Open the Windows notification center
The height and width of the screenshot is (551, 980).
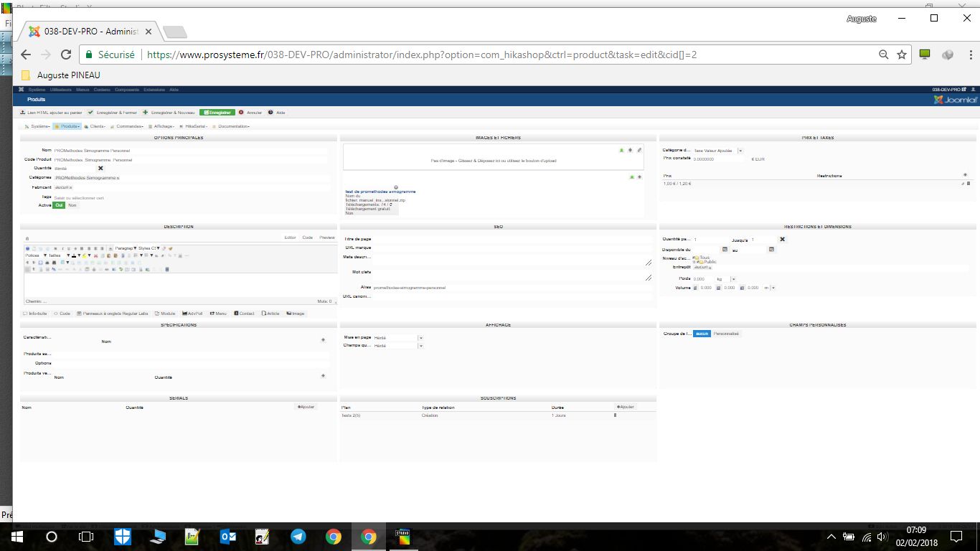[x=956, y=537]
